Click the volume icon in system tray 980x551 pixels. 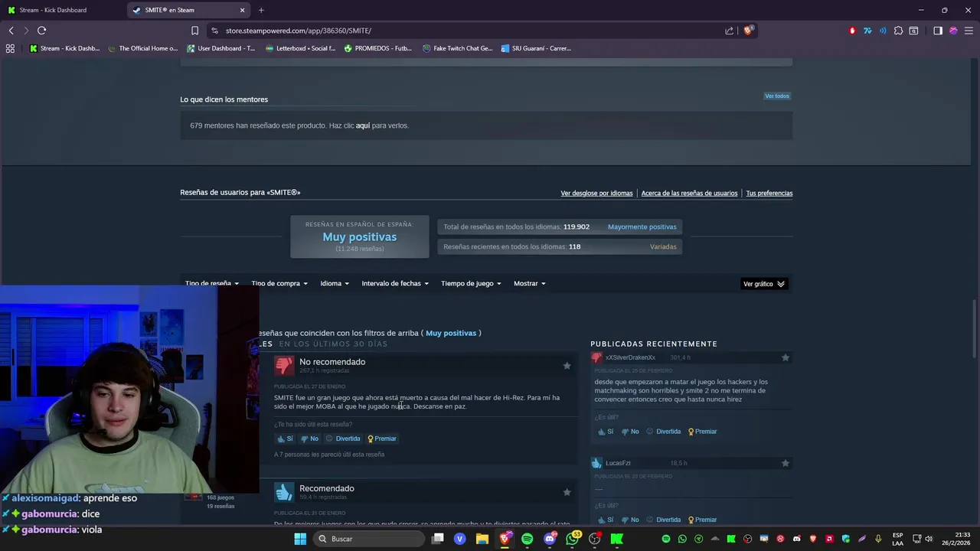928,539
